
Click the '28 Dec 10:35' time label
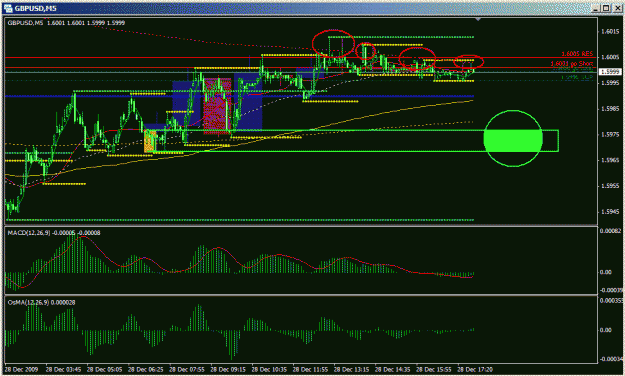pos(269,369)
